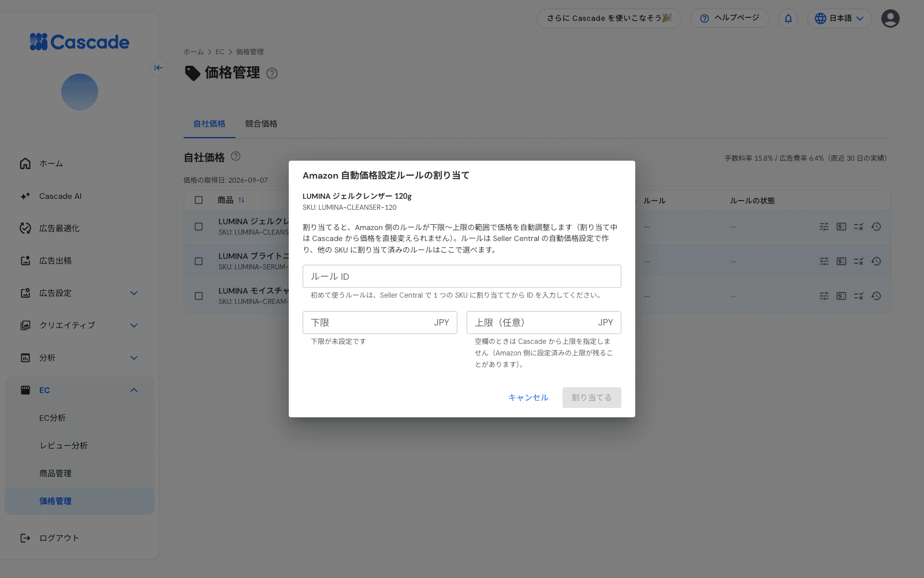
Task: Click the ルールの状態 column header
Action: (x=752, y=201)
